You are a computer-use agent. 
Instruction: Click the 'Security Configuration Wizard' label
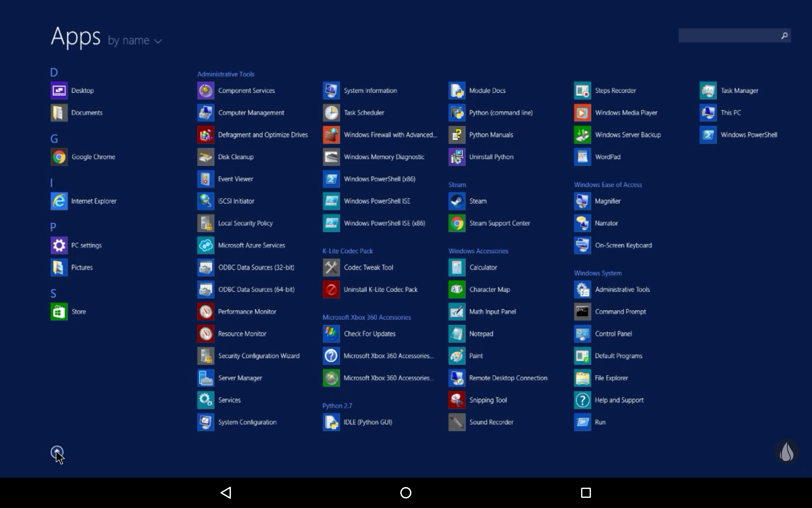[259, 356]
